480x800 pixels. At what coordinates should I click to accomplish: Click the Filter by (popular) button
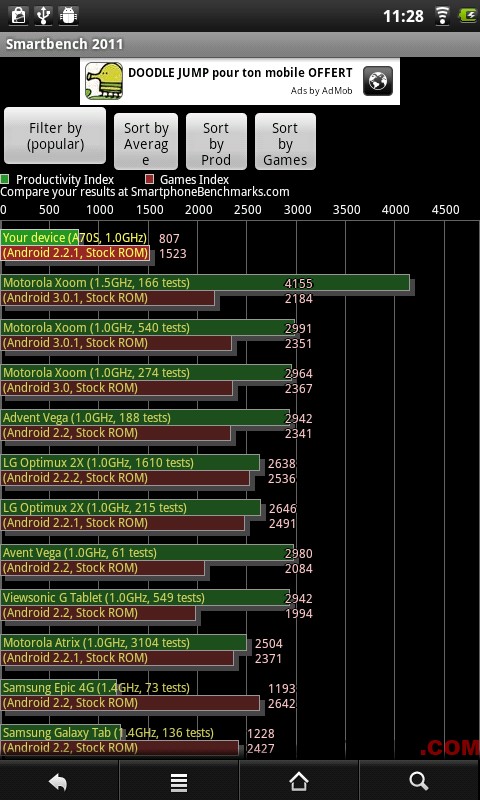point(55,136)
